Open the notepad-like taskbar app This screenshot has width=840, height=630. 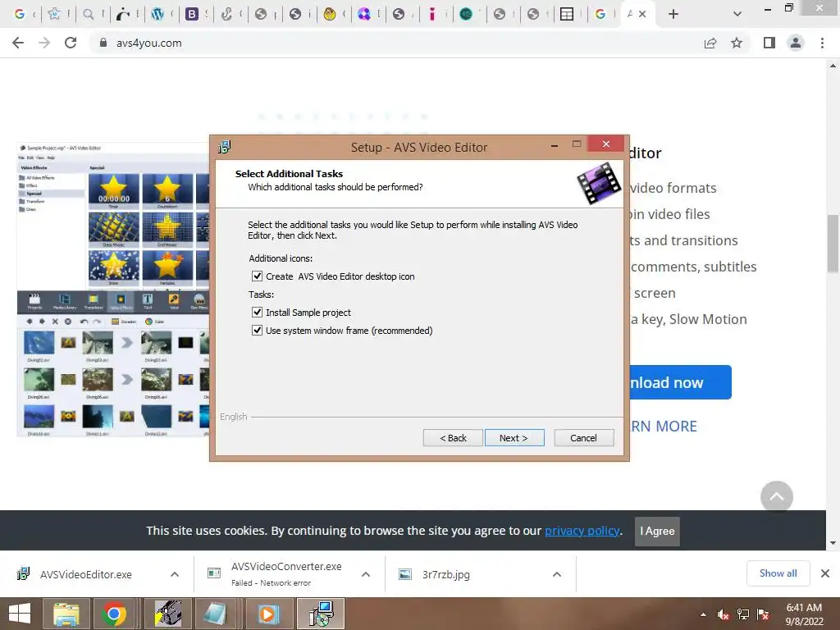pos(216,614)
